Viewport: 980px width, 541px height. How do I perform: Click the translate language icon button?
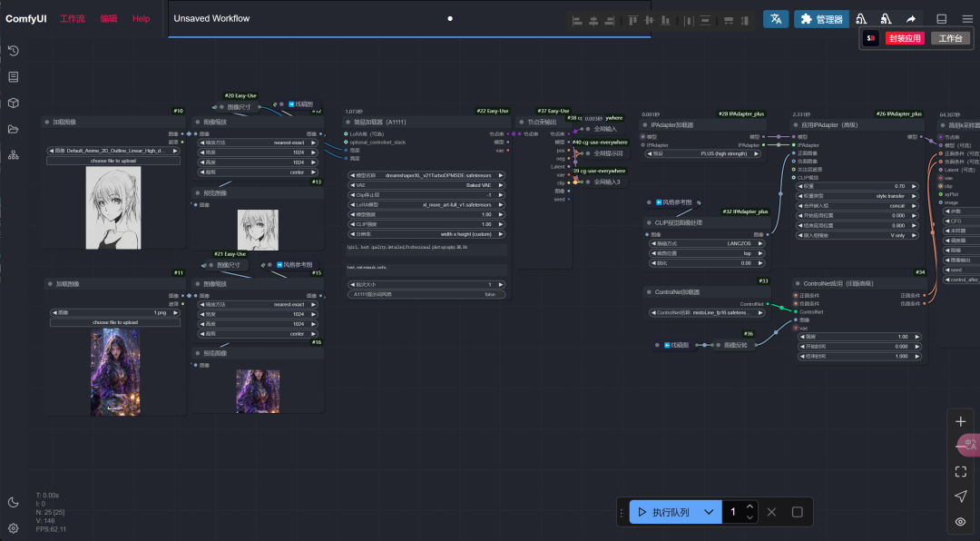click(x=776, y=19)
